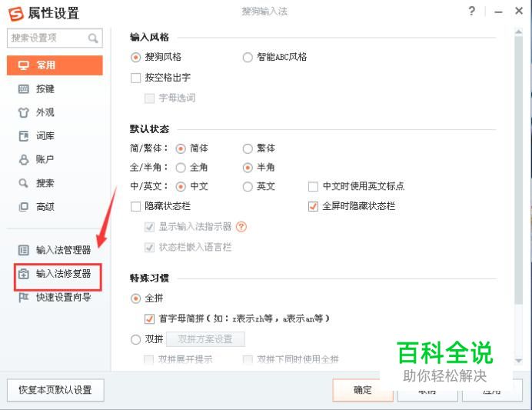Screen dimensions: 532x410
Task: Minimize the 属性设置 window
Action: click(x=498, y=12)
